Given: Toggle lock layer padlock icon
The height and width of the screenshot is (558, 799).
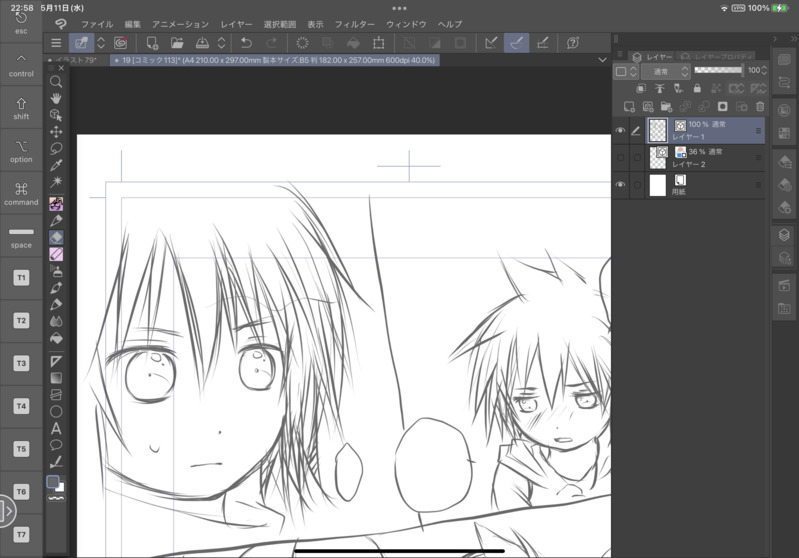Looking at the screenshot, I should click(x=697, y=89).
